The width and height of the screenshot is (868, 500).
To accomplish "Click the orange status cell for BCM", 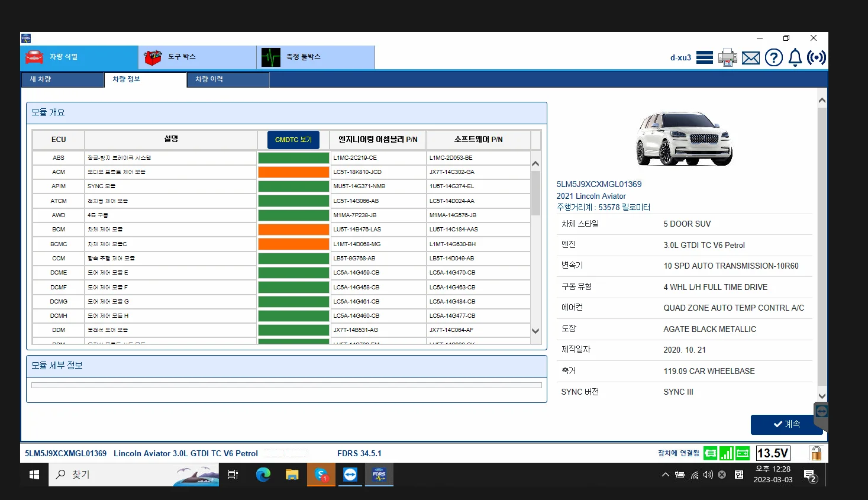I will (293, 230).
